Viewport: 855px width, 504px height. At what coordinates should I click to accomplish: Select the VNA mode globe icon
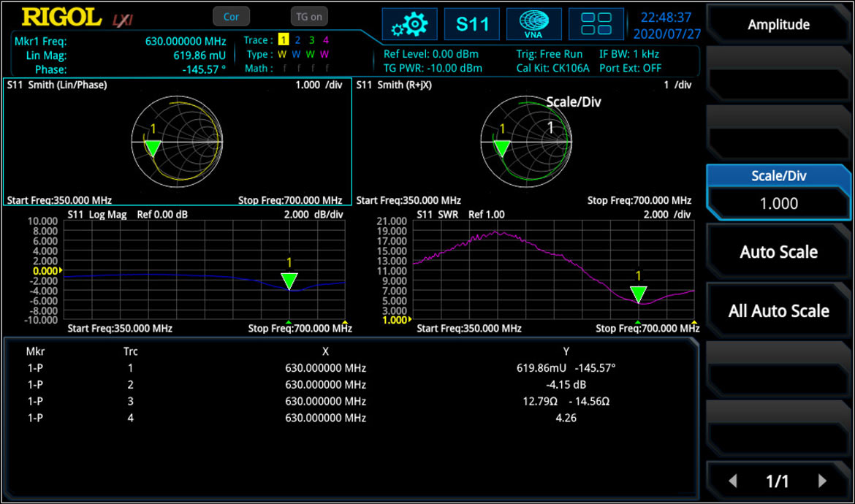[x=534, y=24]
